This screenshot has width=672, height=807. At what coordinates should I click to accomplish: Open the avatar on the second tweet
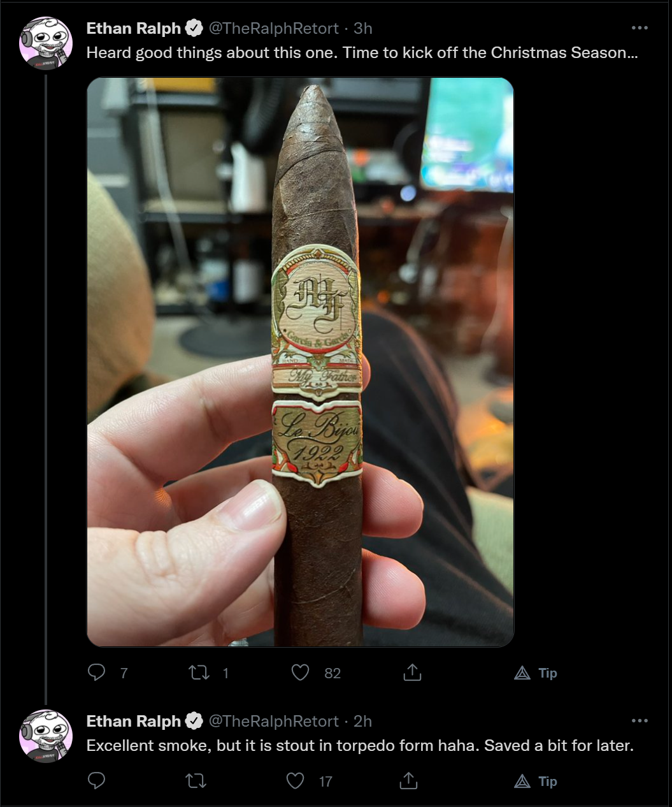click(x=46, y=736)
